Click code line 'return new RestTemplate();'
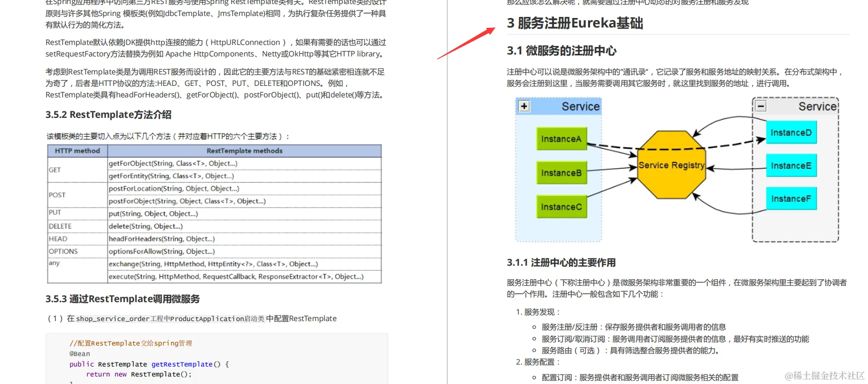Image resolution: width=868 pixels, height=384 pixels. coord(138,374)
